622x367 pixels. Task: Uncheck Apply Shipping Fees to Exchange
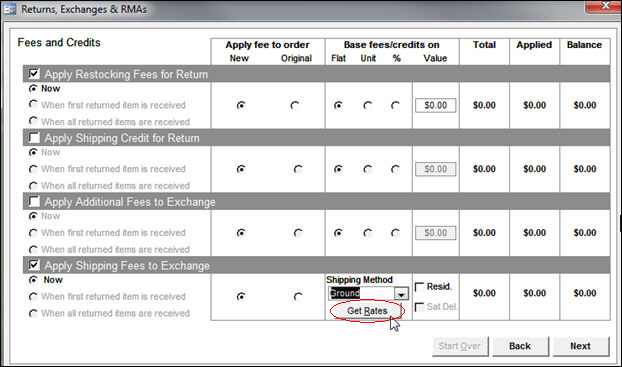click(34, 265)
